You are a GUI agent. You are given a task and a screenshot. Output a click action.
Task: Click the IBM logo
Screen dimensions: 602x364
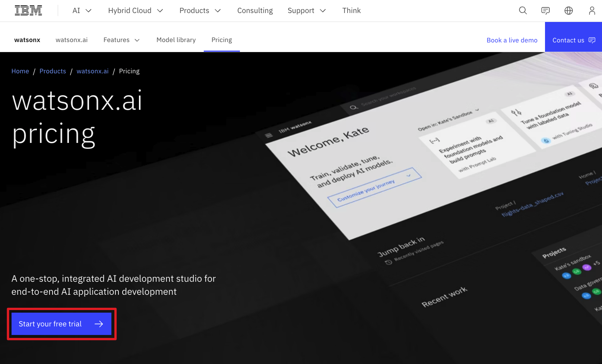(28, 10)
